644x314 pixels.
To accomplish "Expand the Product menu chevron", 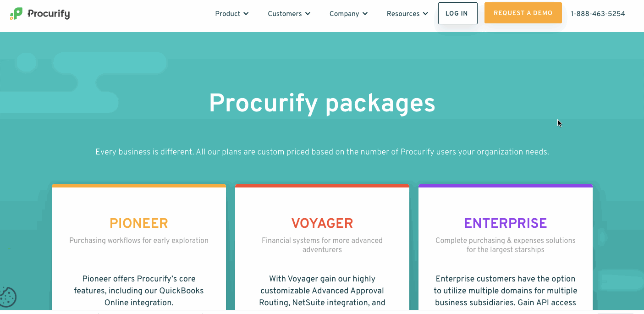I will click(246, 14).
